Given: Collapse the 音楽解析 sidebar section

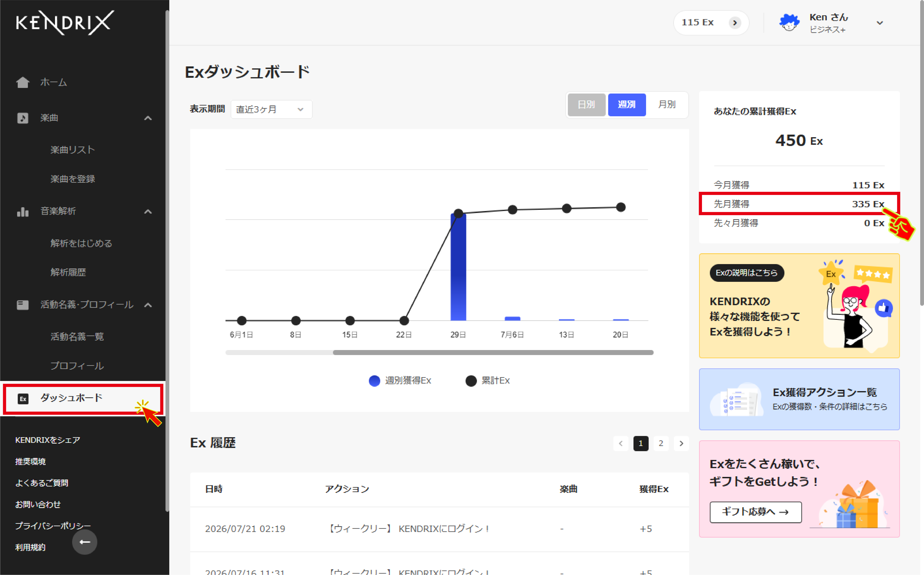Looking at the screenshot, I should click(x=148, y=211).
